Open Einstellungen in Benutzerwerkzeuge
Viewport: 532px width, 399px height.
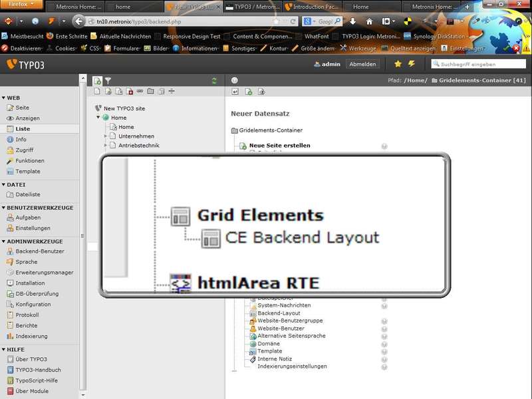click(29, 228)
